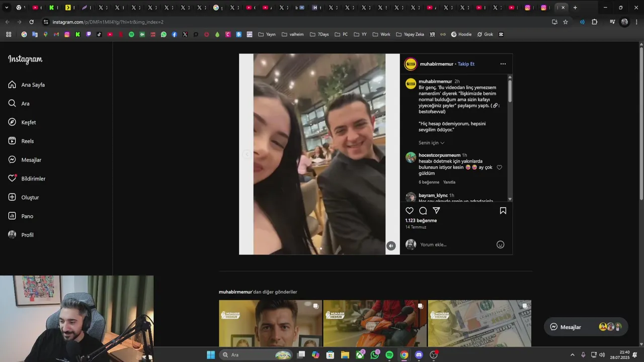Open the emoji picker in comment box
Screen dimensions: 644x362
tap(500, 244)
